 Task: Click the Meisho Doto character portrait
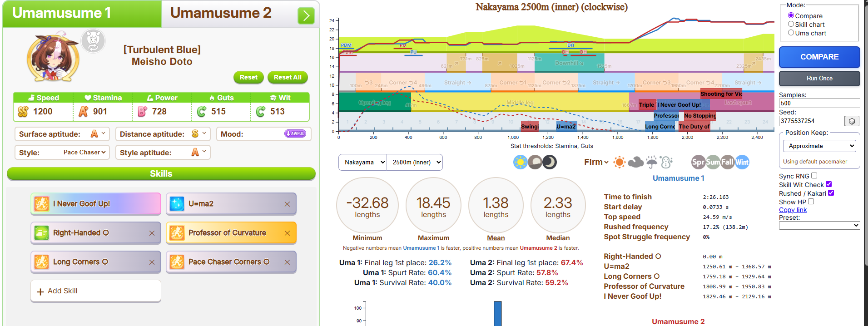pos(54,56)
